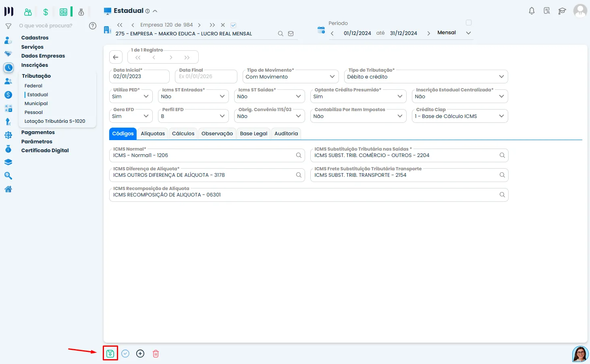Viewport: 590px width, 364px height.
Task: Open Icms ST Entradas dropdown
Action: [x=193, y=96]
